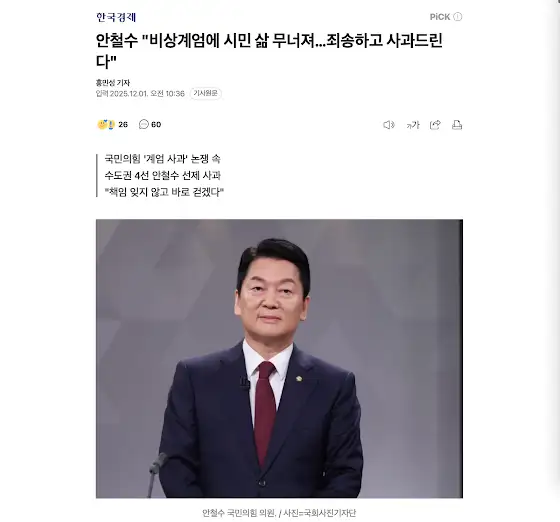Click the comment count number 60
This screenshot has height=522, width=560.
(x=156, y=125)
